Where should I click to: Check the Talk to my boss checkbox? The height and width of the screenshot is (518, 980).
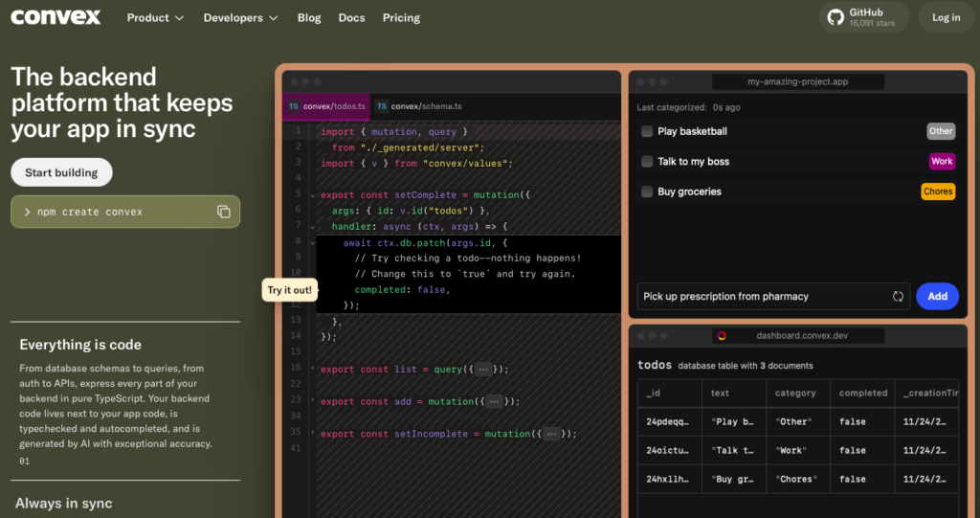647,162
